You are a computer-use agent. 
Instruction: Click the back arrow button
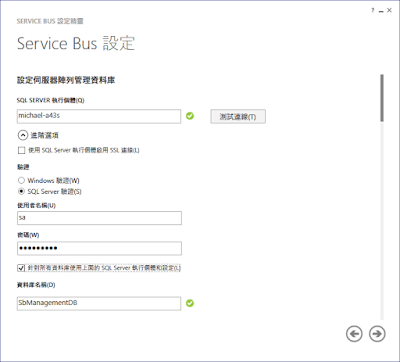click(x=354, y=334)
